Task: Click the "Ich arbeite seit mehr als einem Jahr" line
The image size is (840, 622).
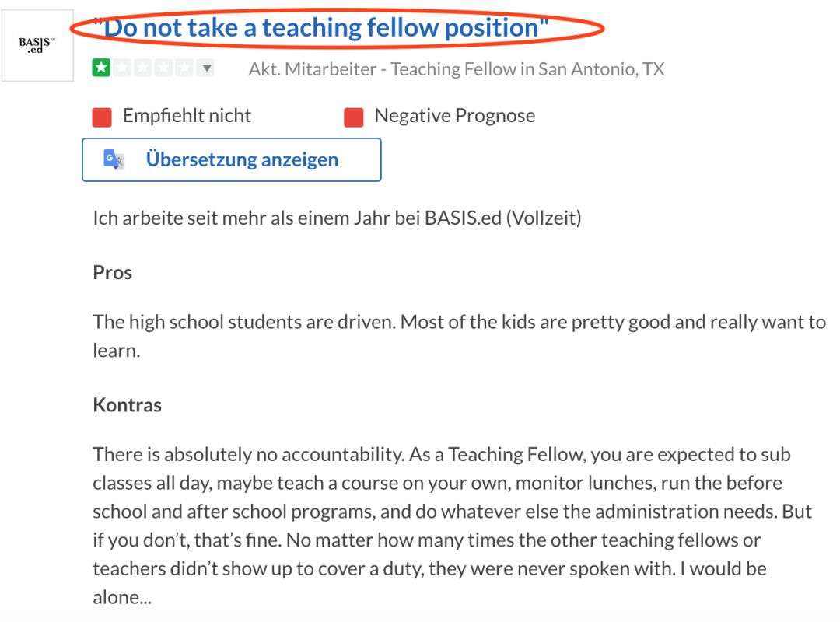Action: pos(337,218)
